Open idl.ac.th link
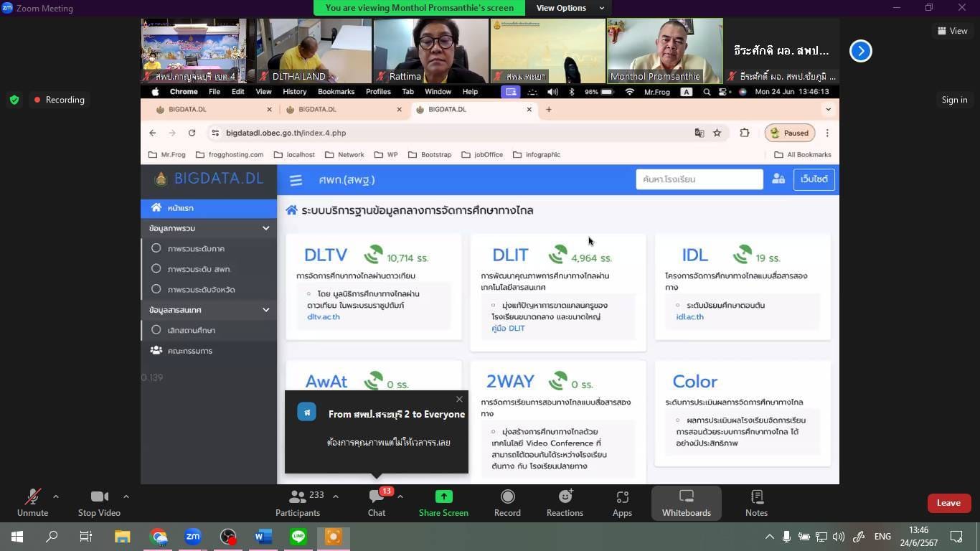 (x=689, y=317)
